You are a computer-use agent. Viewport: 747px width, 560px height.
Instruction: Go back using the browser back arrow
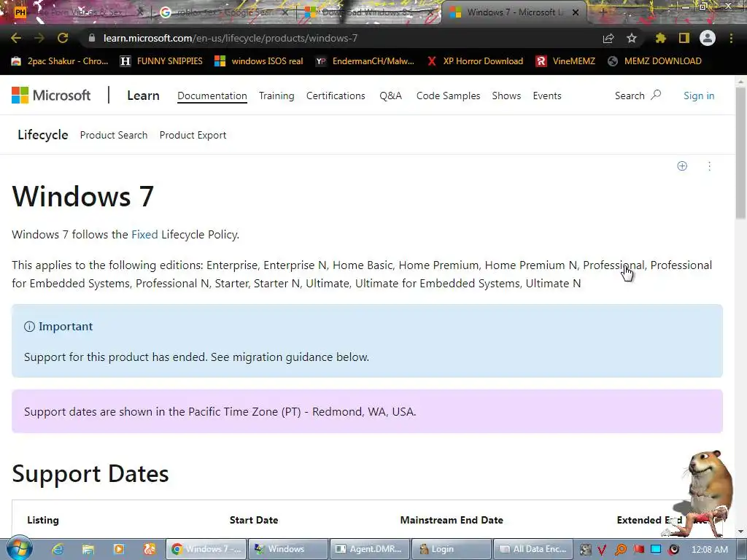click(x=16, y=38)
